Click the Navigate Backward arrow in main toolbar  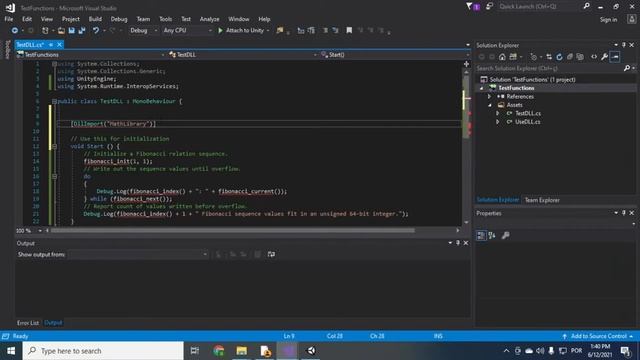pyautogui.click(x=15, y=31)
